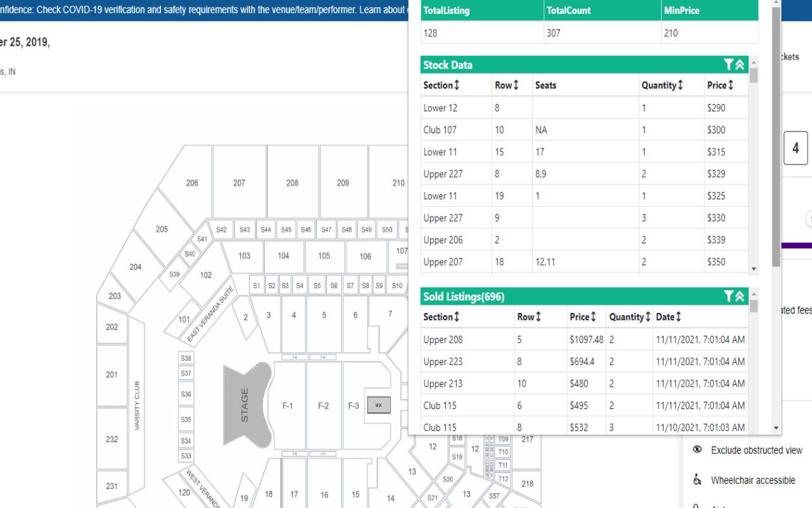Collapse the Stock Data panel with the double chevron
Viewport: 812px width, 508px height.
point(739,65)
